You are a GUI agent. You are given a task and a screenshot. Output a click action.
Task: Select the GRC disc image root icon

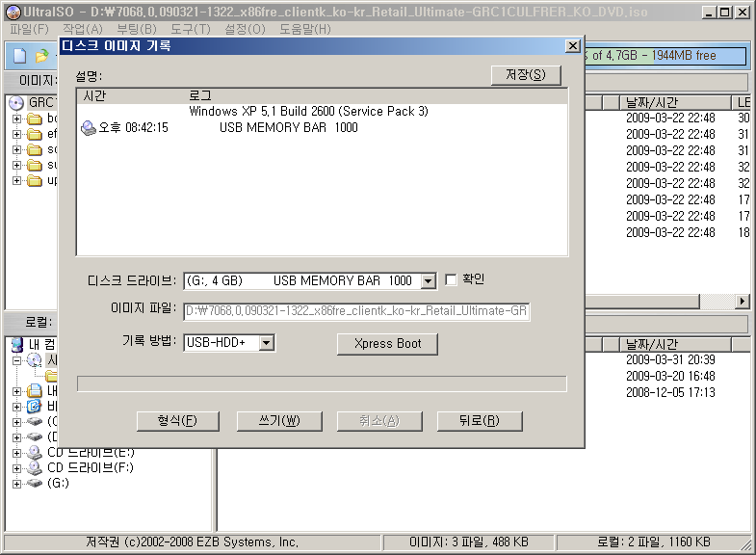[x=16, y=103]
